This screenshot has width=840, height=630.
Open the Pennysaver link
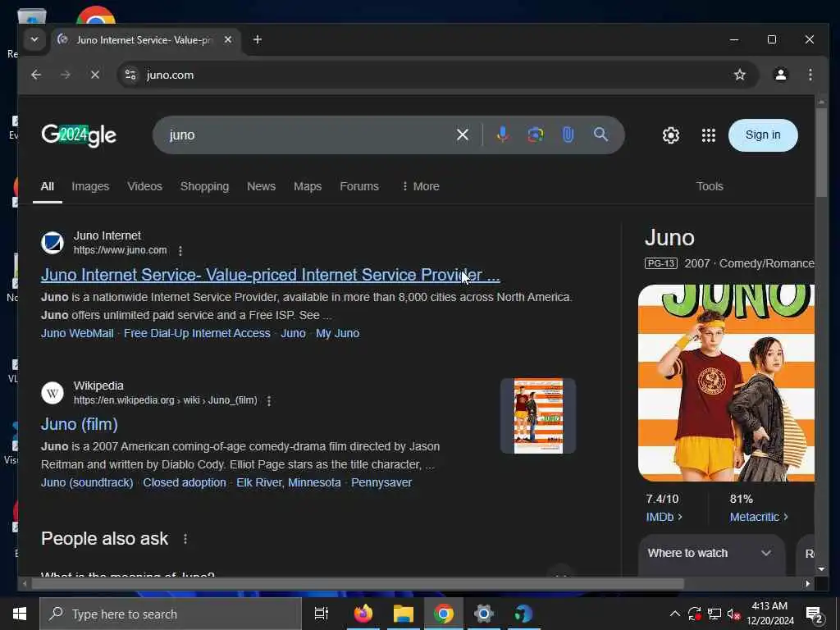381,482
